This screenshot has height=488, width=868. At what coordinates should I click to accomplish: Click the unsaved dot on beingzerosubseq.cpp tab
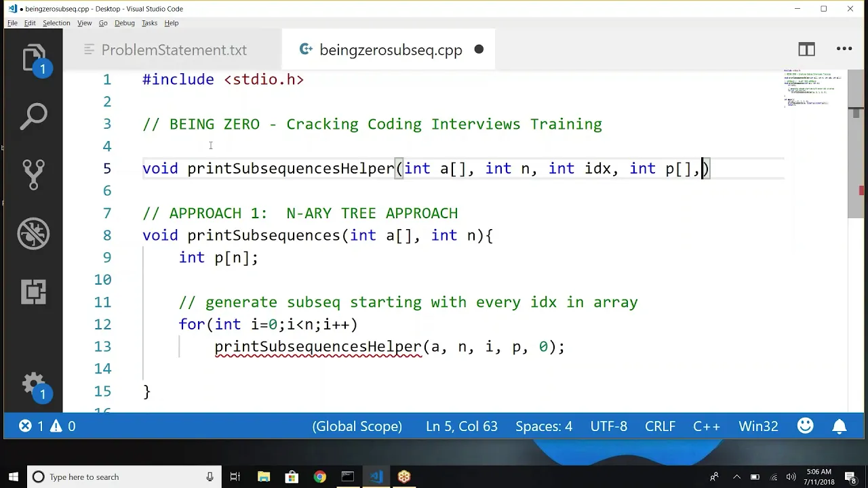479,49
